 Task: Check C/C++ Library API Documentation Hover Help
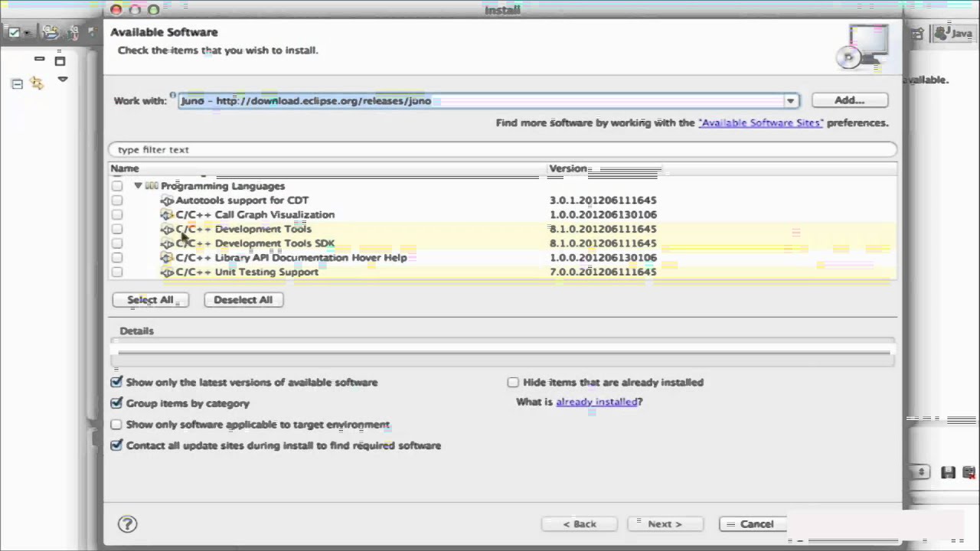116,258
